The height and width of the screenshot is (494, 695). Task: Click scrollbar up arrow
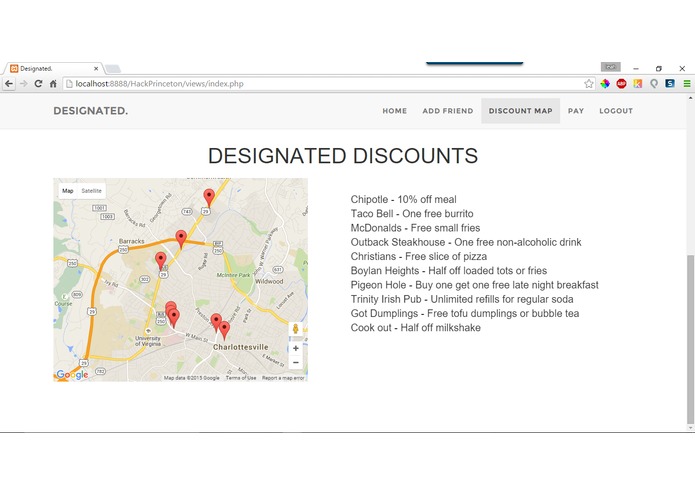pos(690,98)
